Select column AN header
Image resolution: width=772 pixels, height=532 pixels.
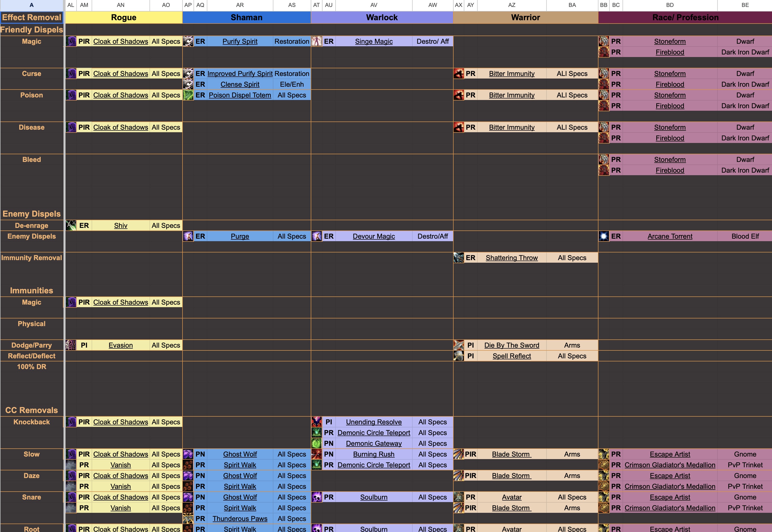(x=121, y=5)
